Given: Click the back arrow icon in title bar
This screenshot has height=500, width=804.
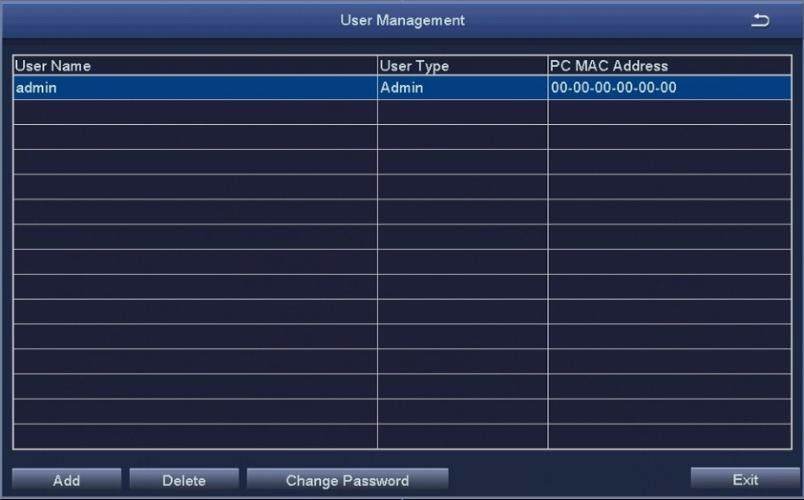Looking at the screenshot, I should click(760, 21).
